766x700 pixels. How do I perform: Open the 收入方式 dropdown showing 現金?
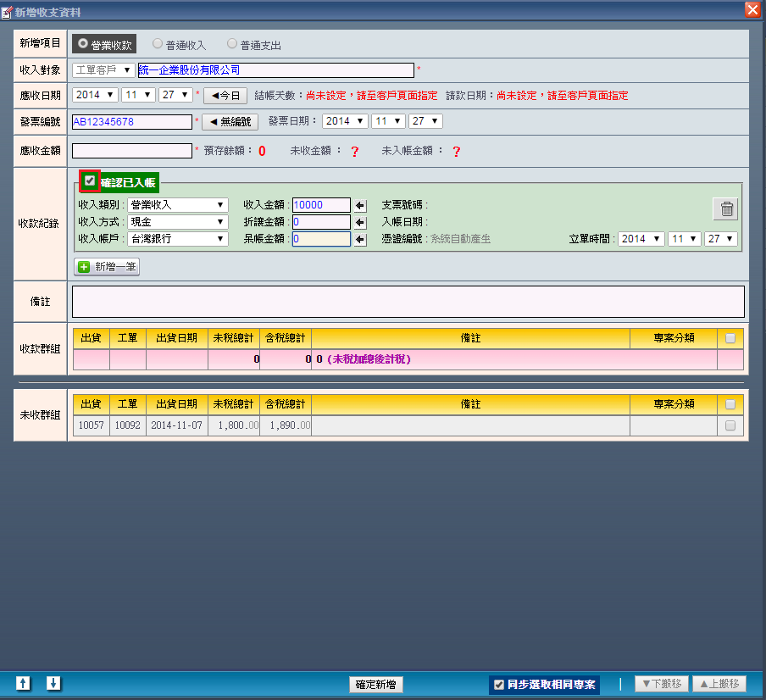click(x=177, y=222)
